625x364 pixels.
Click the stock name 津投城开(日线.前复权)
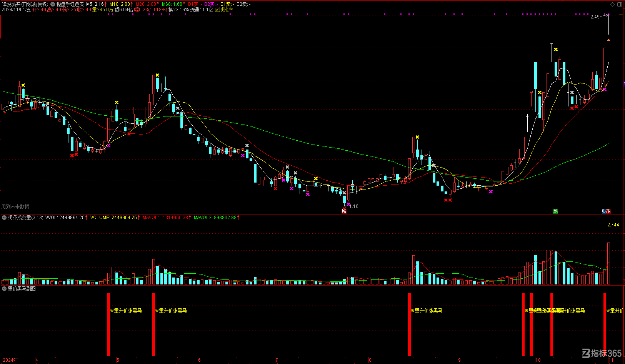(25, 4)
